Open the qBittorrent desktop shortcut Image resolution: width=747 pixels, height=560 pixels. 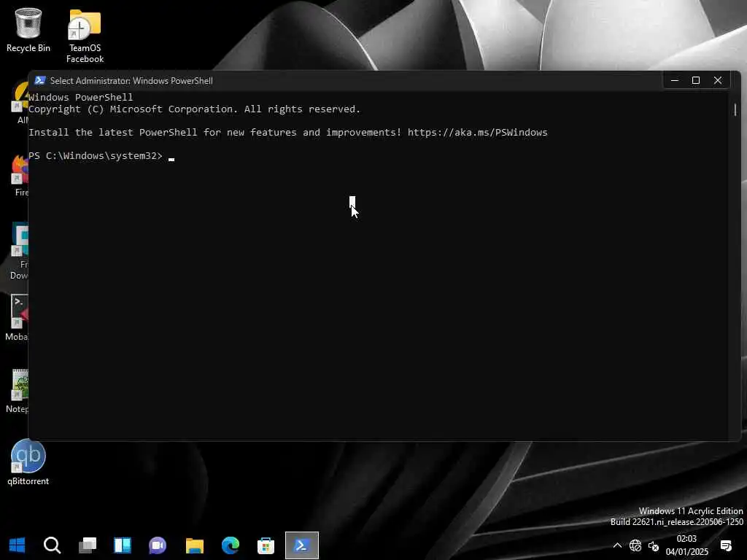pyautogui.click(x=28, y=462)
